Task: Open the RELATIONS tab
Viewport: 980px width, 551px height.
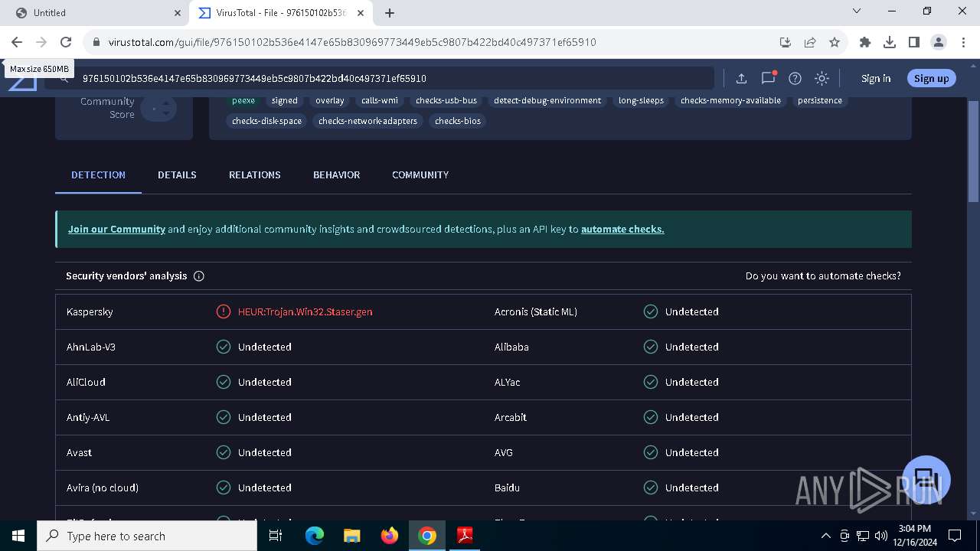Action: click(x=255, y=174)
